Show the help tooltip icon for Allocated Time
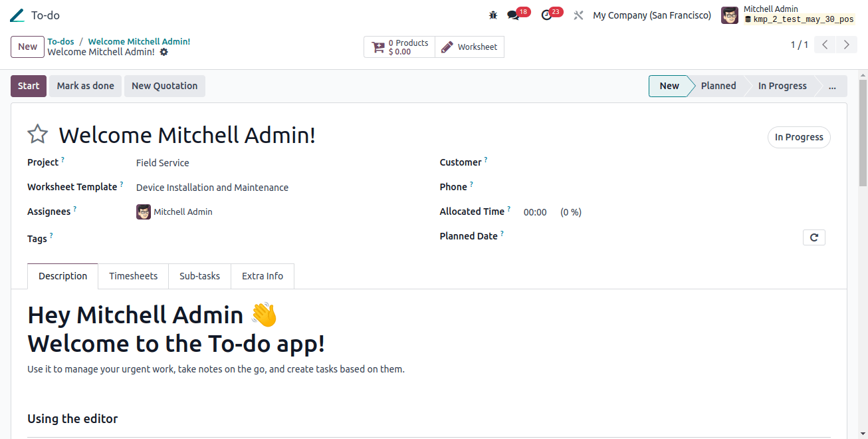This screenshot has height=439, width=868. pyautogui.click(x=509, y=209)
